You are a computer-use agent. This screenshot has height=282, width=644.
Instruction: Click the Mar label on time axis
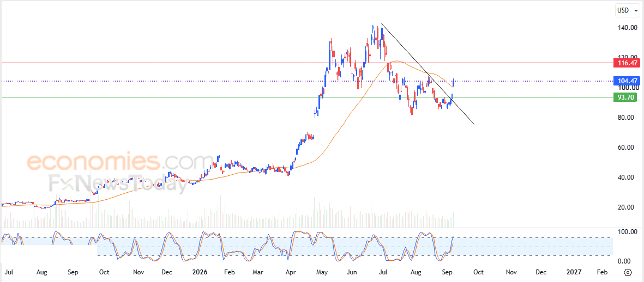(x=257, y=272)
